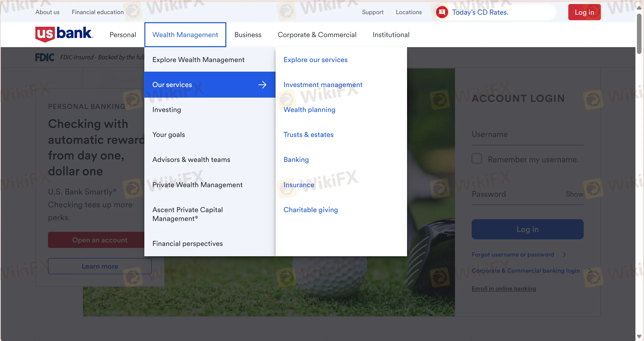Open the Wealth Management menu

click(x=185, y=35)
